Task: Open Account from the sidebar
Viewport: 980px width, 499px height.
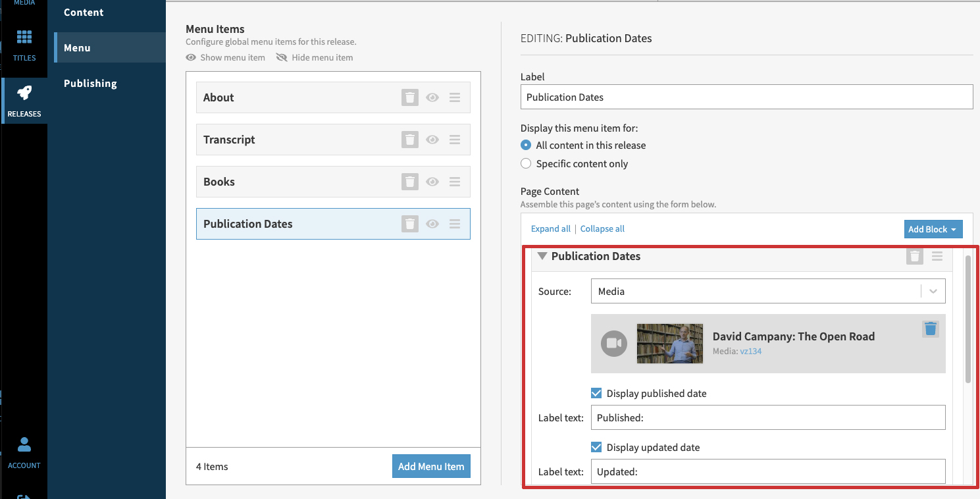Action: point(24,453)
